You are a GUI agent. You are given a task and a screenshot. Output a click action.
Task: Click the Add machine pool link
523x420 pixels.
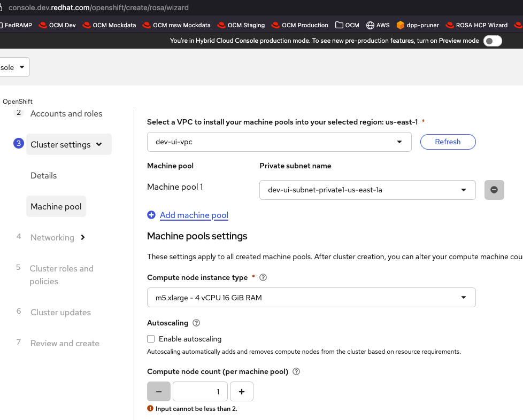tap(194, 215)
